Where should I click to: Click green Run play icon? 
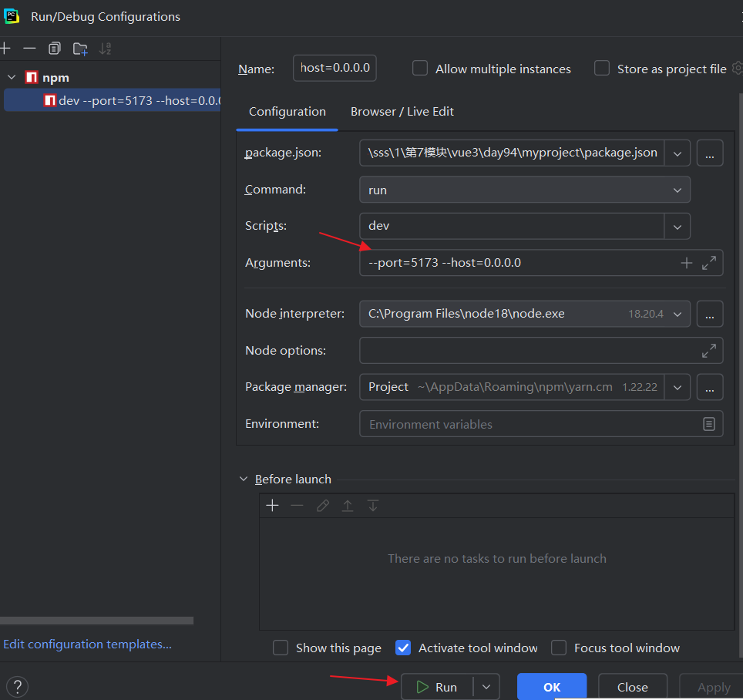click(422, 687)
